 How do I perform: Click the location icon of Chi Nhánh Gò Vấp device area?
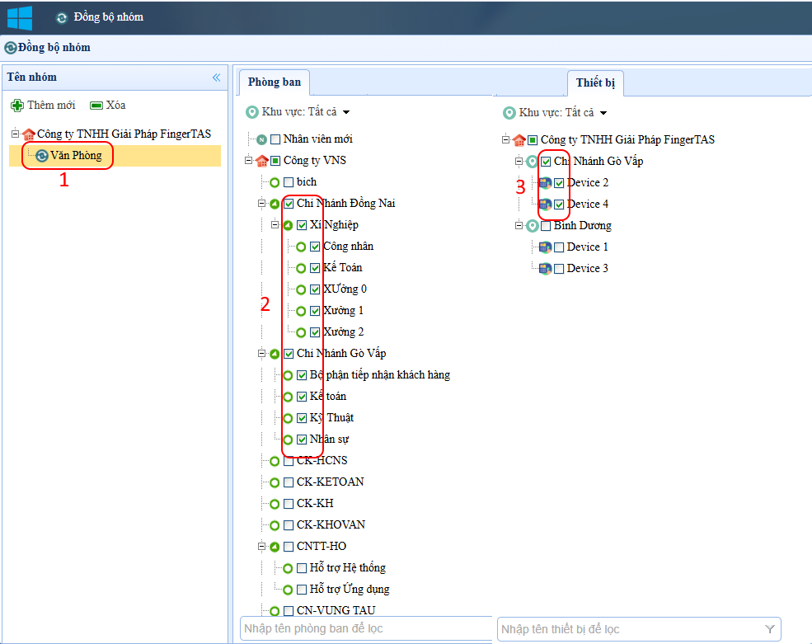tap(533, 162)
